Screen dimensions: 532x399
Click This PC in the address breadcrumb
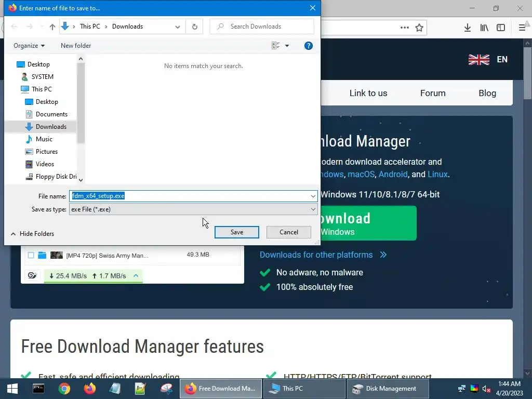tap(90, 26)
